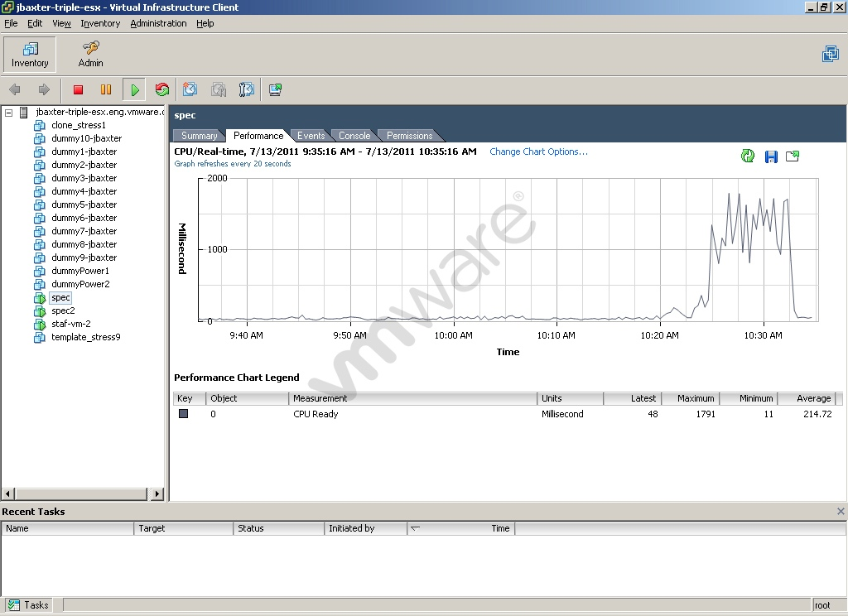Screen dimensions: 848x616
Task: Launch virtual machine console icon
Action: 275,89
